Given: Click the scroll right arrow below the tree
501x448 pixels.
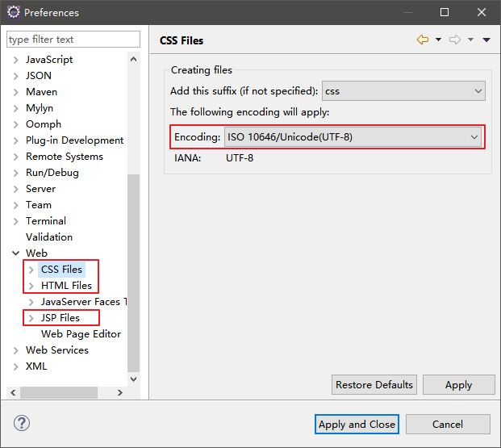Looking at the screenshot, I should (x=120, y=392).
